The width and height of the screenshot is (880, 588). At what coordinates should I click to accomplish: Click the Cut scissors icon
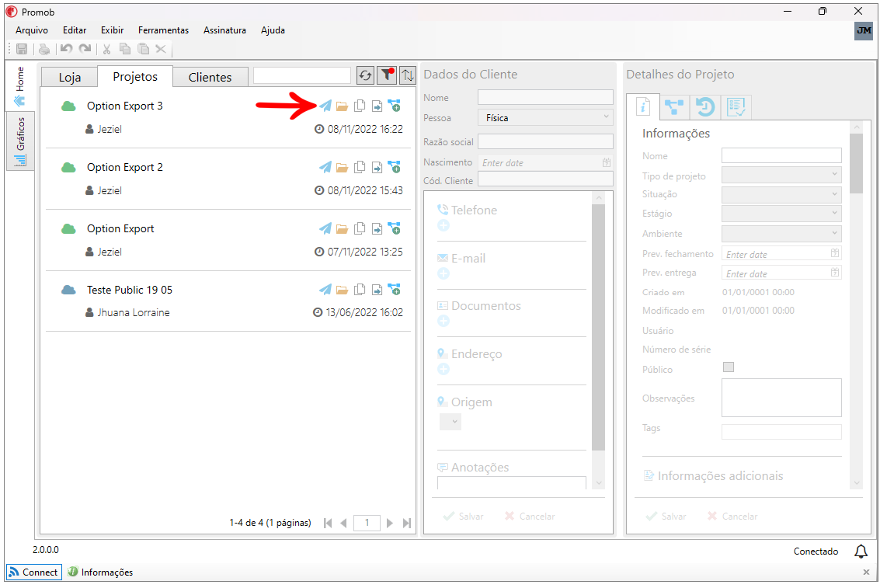106,50
